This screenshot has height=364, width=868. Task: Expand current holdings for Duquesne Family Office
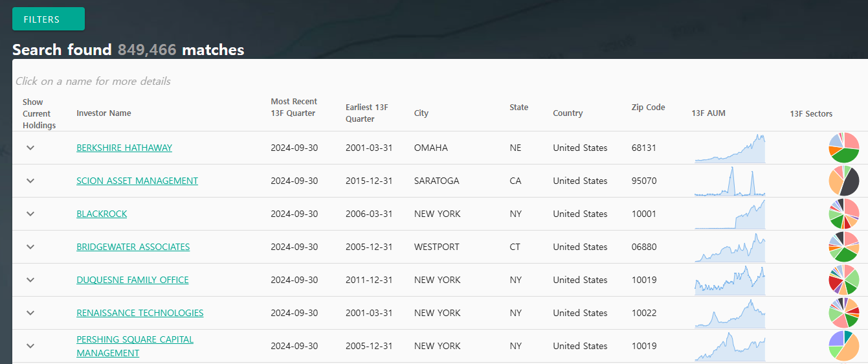[30, 280]
